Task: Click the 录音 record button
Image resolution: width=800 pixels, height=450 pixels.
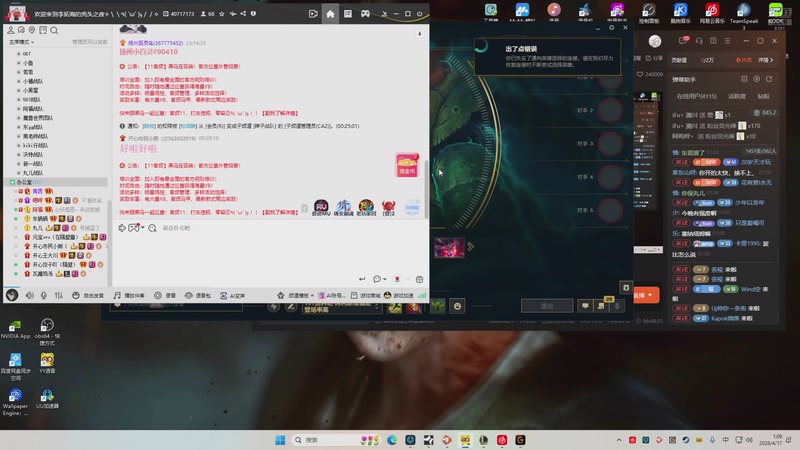Action: coord(165,295)
